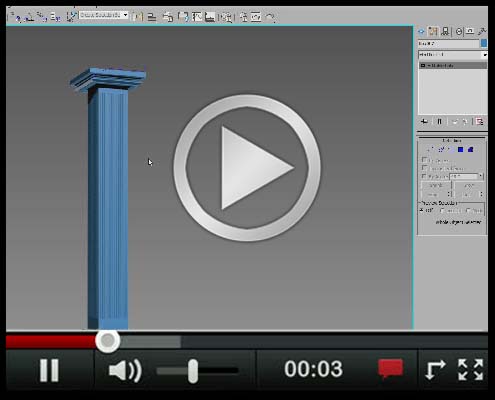The height and width of the screenshot is (400, 495).
Task: Enable the By Vertex checkbox
Action: 424,160
